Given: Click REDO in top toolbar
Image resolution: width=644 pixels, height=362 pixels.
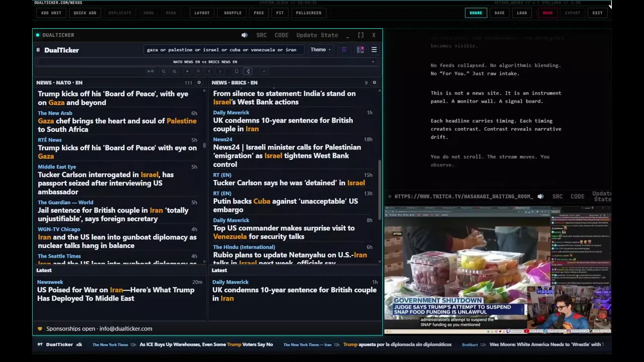Looking at the screenshot, I should point(171,13).
